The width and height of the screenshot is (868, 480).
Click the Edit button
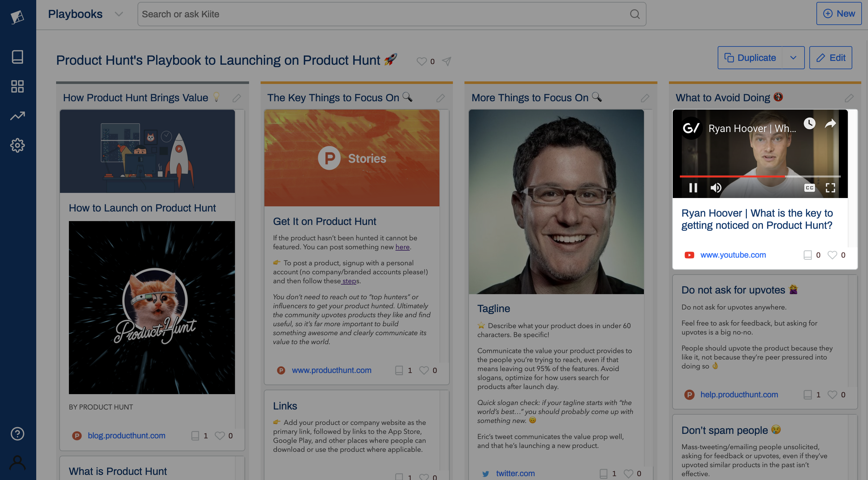click(830, 58)
